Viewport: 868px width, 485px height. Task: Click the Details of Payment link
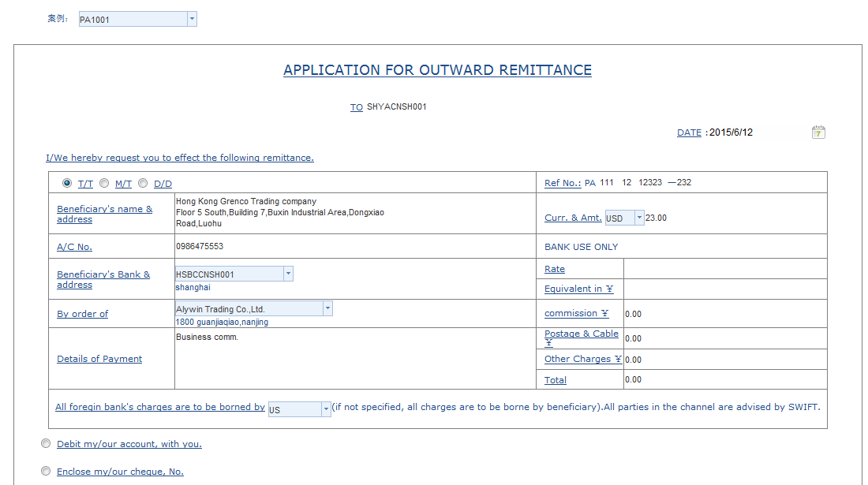pyautogui.click(x=99, y=359)
